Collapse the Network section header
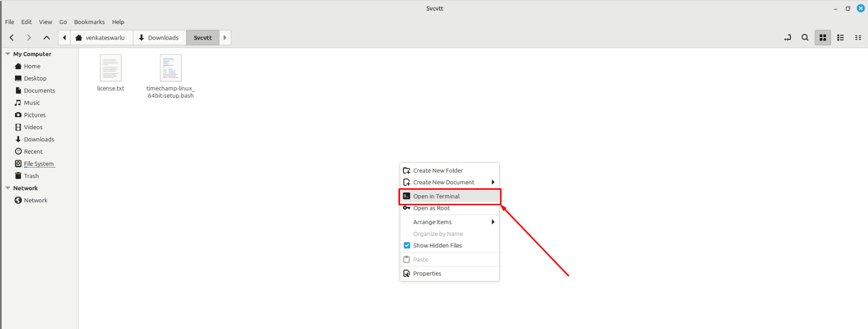 point(8,188)
